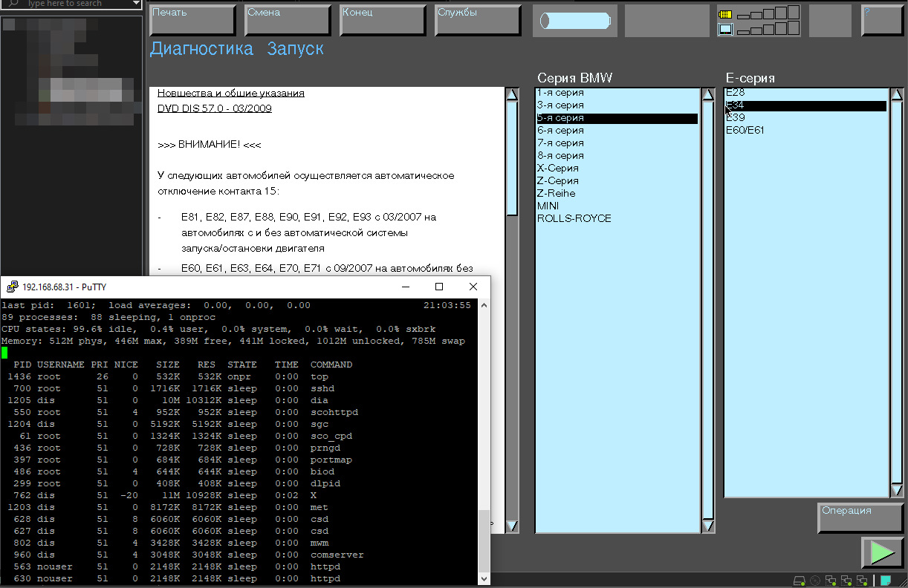Image resolution: width=908 pixels, height=588 pixels.
Task: Click the cyan note icon in status bar
Action: 886,581
